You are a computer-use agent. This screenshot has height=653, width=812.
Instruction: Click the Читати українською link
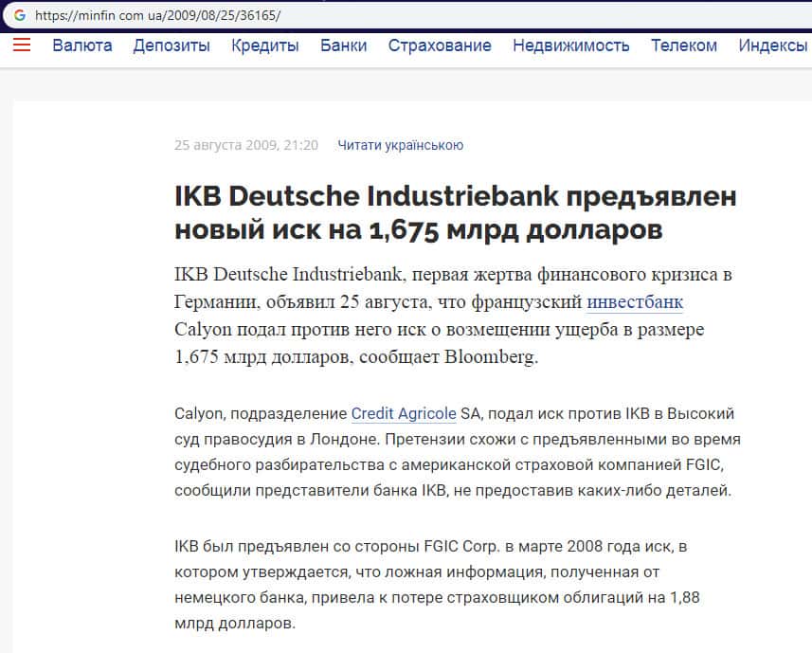(400, 145)
